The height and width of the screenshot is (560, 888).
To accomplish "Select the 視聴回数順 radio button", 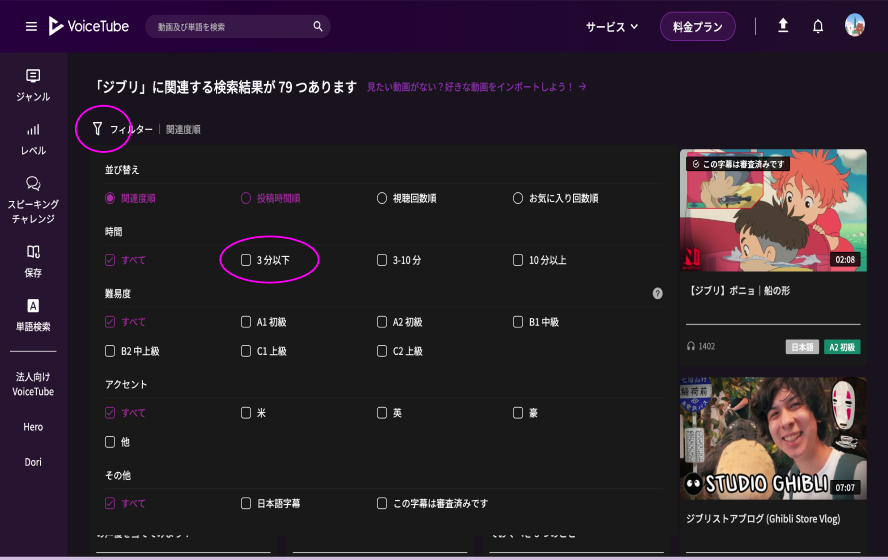I will tap(382, 198).
